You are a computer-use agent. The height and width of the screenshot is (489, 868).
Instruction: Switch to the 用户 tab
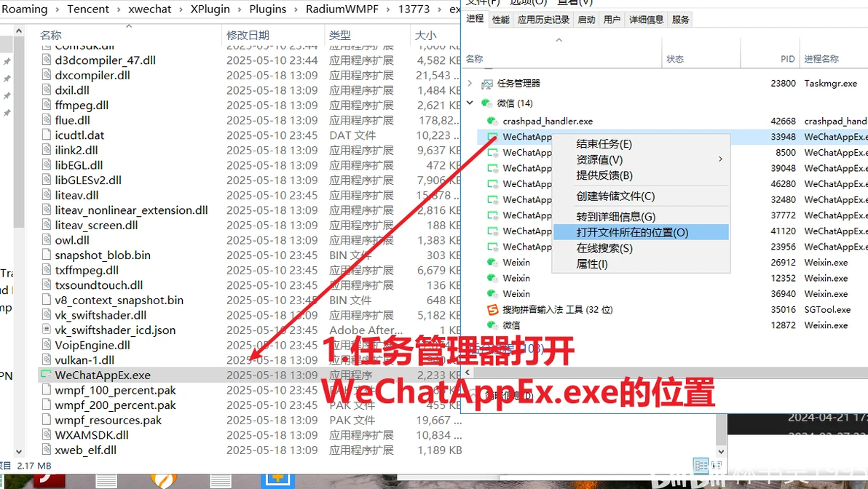coord(612,20)
